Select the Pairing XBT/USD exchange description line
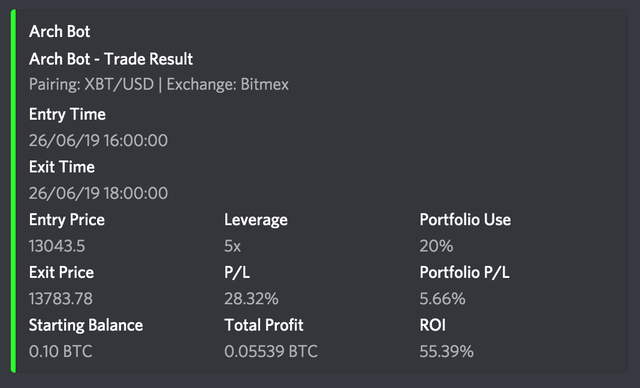640x388 pixels. [x=159, y=84]
